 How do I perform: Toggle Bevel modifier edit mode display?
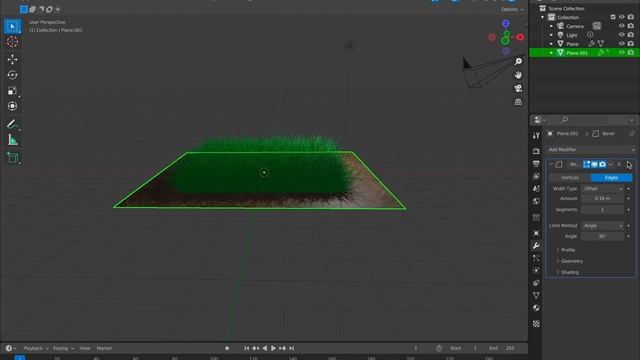[x=587, y=164]
